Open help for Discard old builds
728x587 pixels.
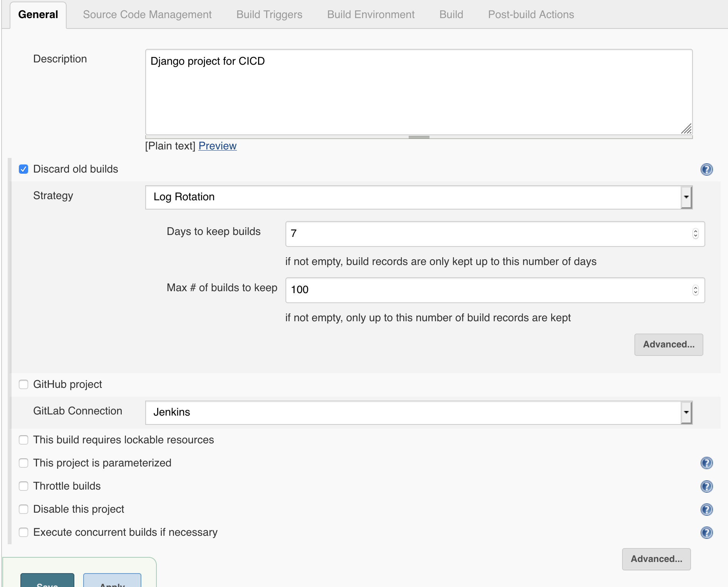tap(707, 169)
